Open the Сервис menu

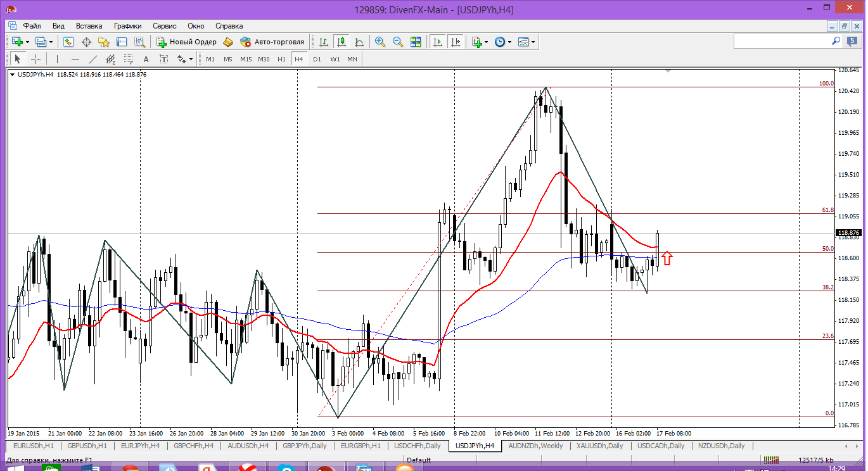[165, 26]
